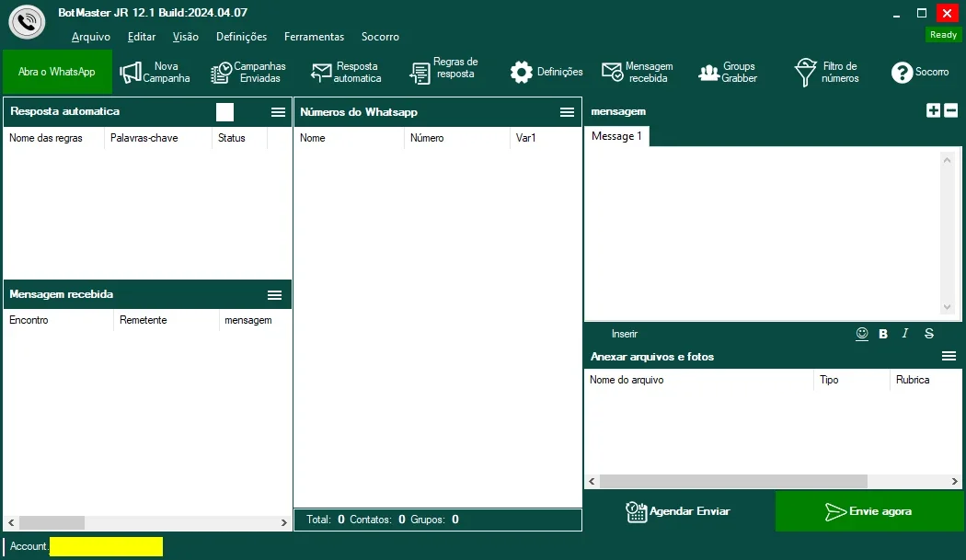
Task: Open the Ferramentas menu
Action: [x=315, y=37]
